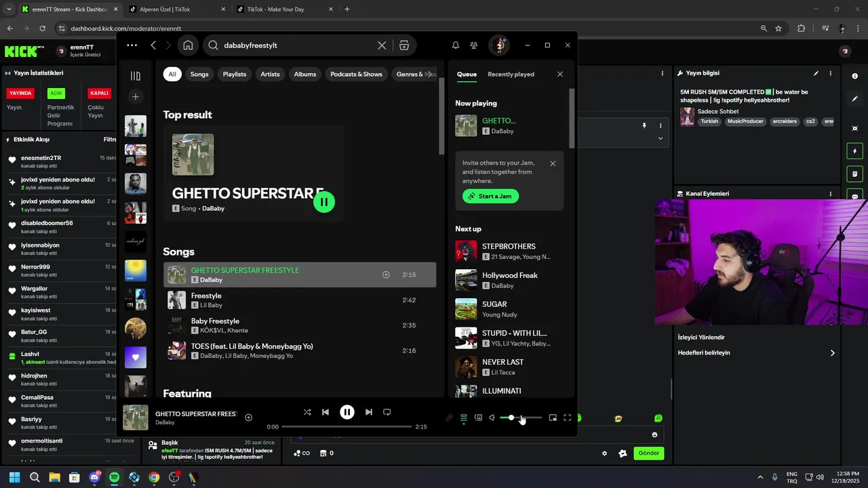Open the MusicProducer stream tag
868x488 pixels.
[745, 121]
